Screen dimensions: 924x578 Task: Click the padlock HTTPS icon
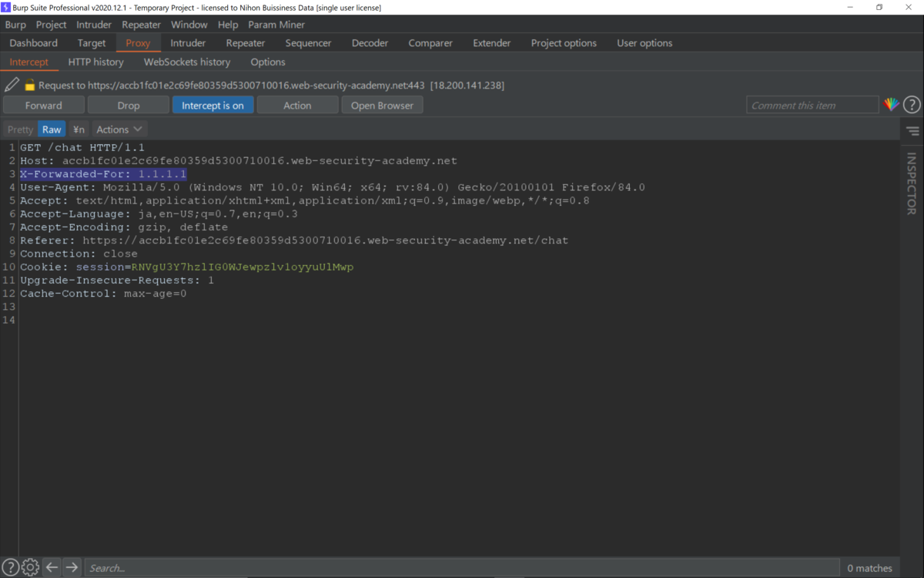30,85
